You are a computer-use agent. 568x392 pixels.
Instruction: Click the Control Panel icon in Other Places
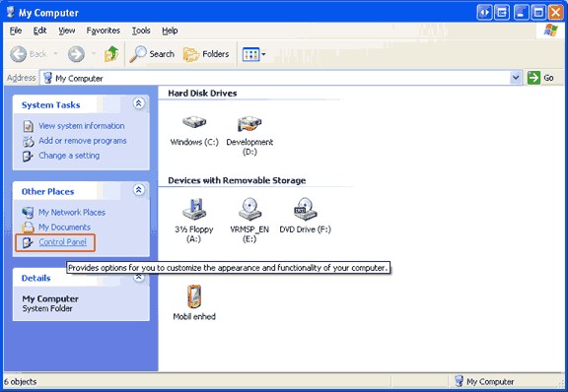[x=28, y=242]
